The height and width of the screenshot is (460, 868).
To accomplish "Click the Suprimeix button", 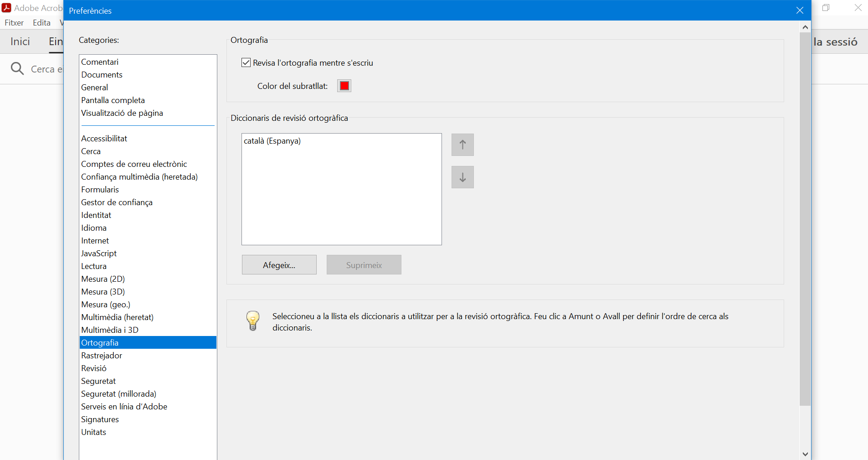I will point(364,265).
